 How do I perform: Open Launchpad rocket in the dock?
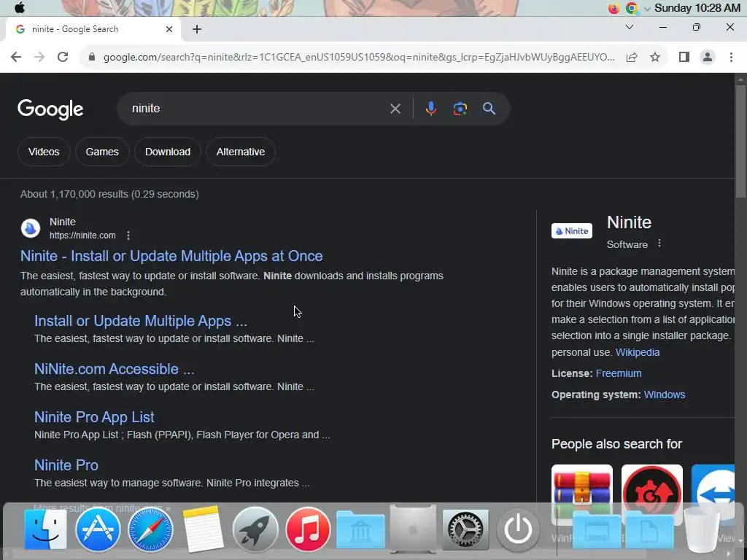pyautogui.click(x=255, y=529)
